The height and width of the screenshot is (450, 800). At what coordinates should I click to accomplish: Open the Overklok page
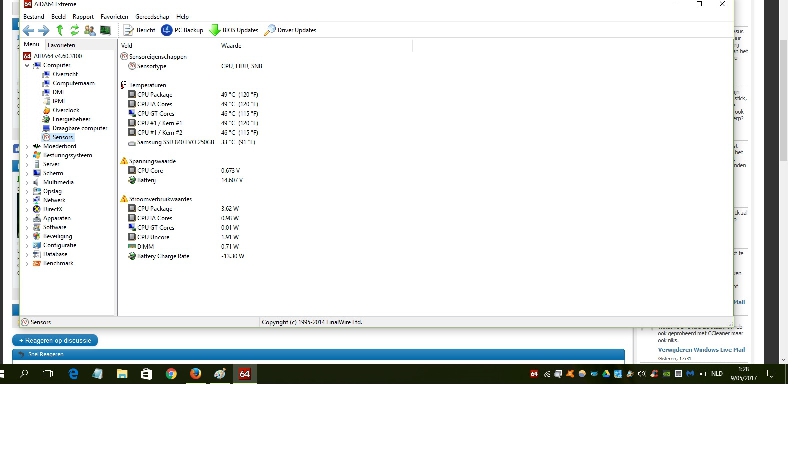61,110
